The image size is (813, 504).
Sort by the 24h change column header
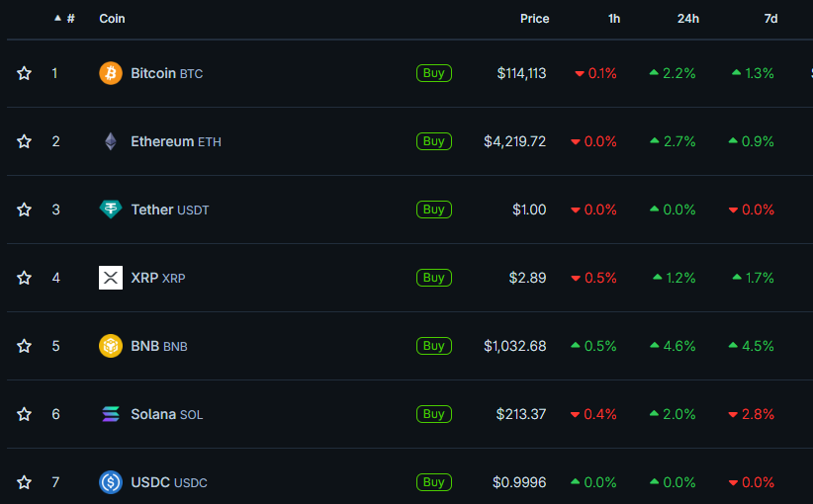688,19
